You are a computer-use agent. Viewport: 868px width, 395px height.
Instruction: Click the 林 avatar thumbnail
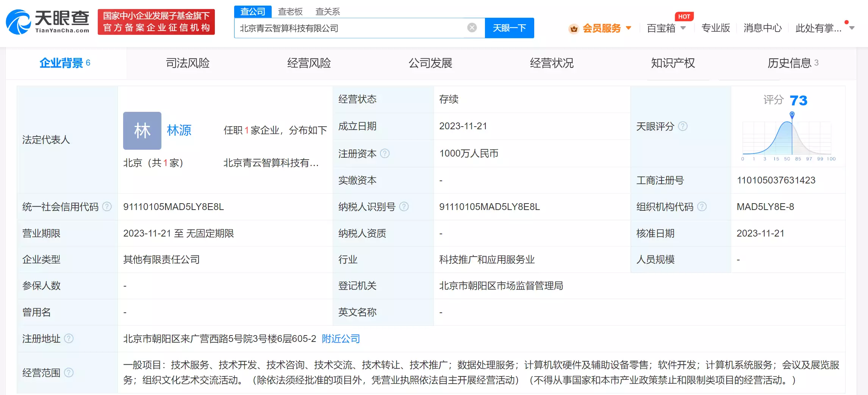point(142,131)
